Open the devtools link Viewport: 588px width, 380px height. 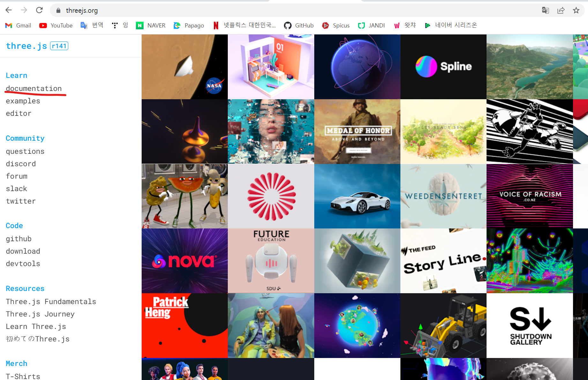click(23, 264)
